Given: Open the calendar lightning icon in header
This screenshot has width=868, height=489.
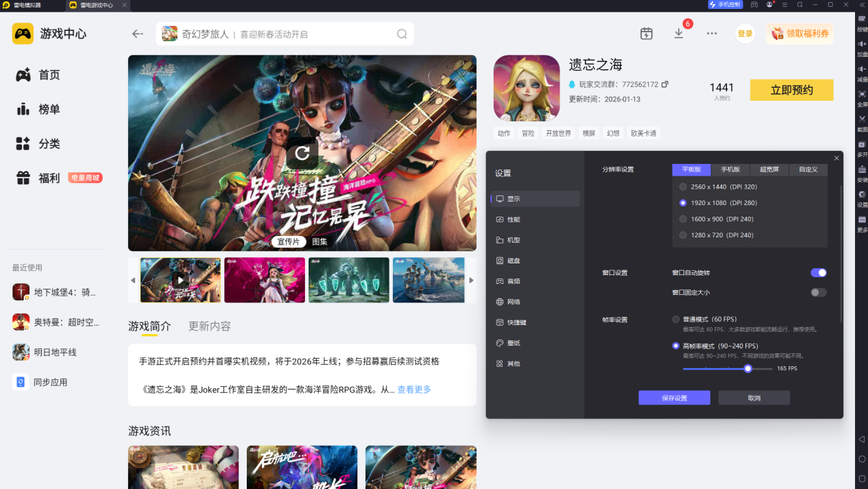Looking at the screenshot, I should tap(646, 34).
